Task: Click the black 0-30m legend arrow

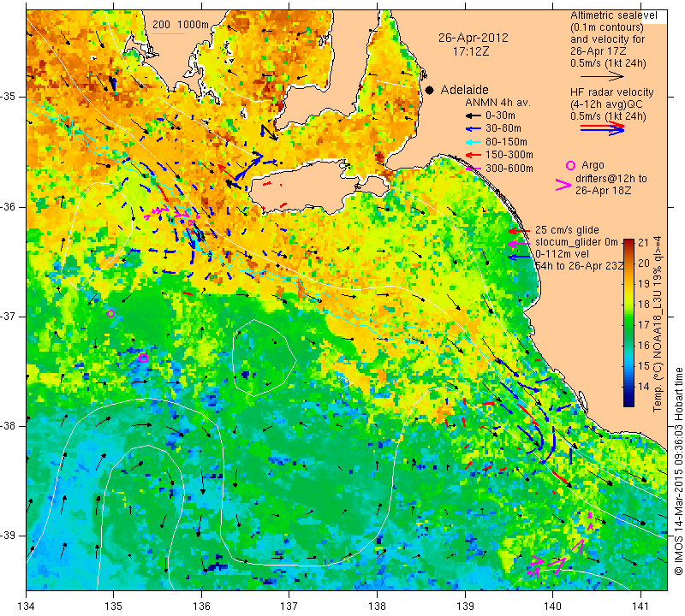Action: tap(473, 115)
